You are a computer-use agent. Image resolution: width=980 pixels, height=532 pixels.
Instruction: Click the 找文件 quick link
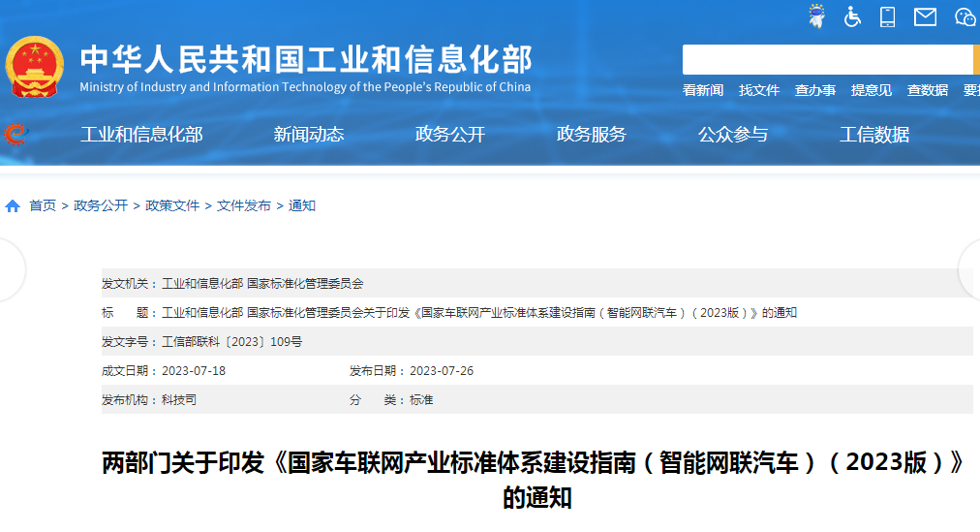[x=759, y=90]
